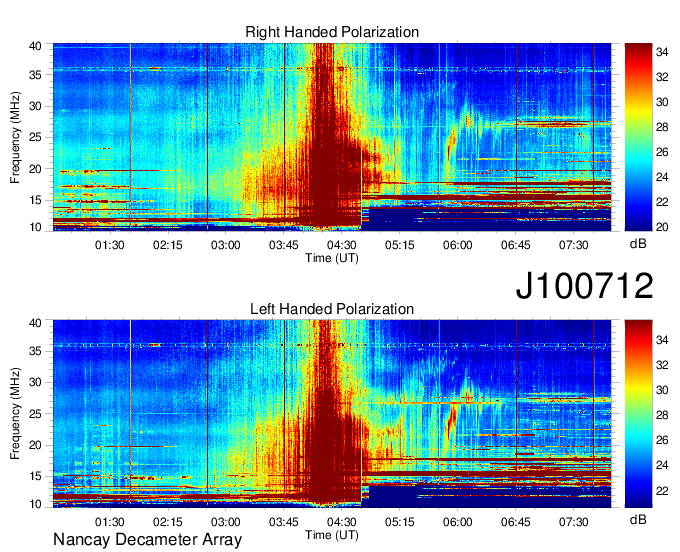This screenshot has height=552, width=680.
Task: Click the dB label under bottom colorbar
Action: tap(638, 519)
